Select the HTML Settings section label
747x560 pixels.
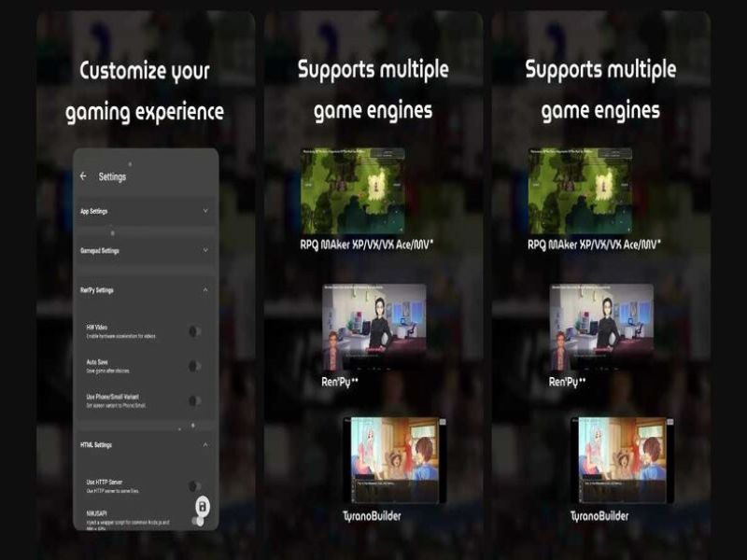pos(96,445)
